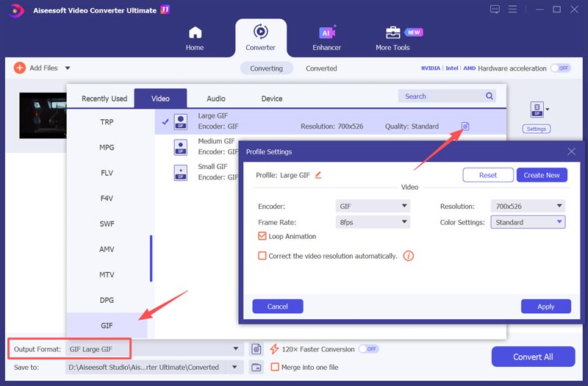Edit profile name with pencil icon

tap(318, 175)
